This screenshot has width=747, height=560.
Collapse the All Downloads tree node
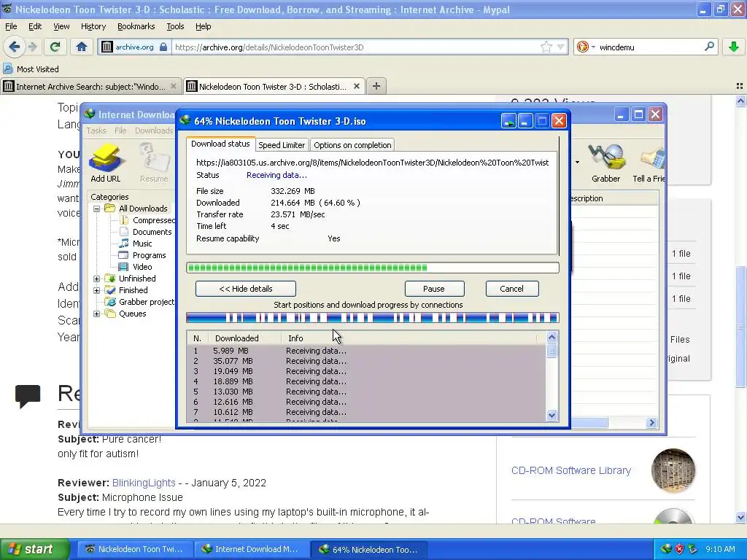[x=97, y=209]
